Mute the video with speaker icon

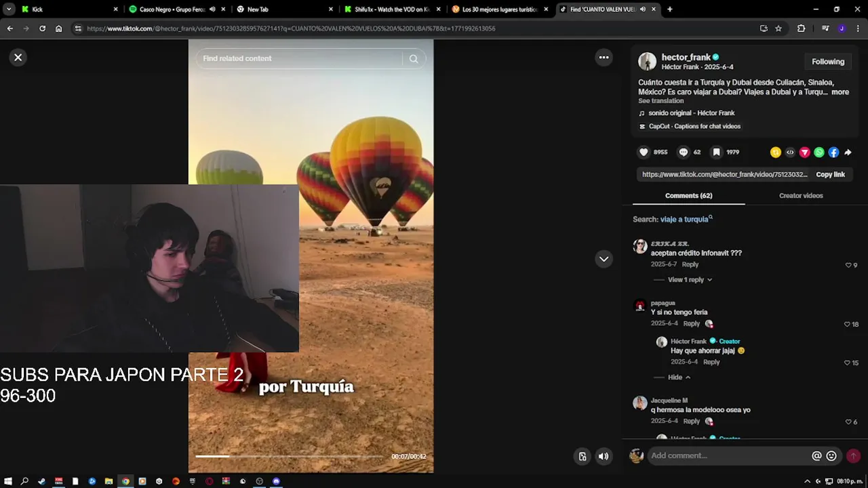click(x=603, y=457)
